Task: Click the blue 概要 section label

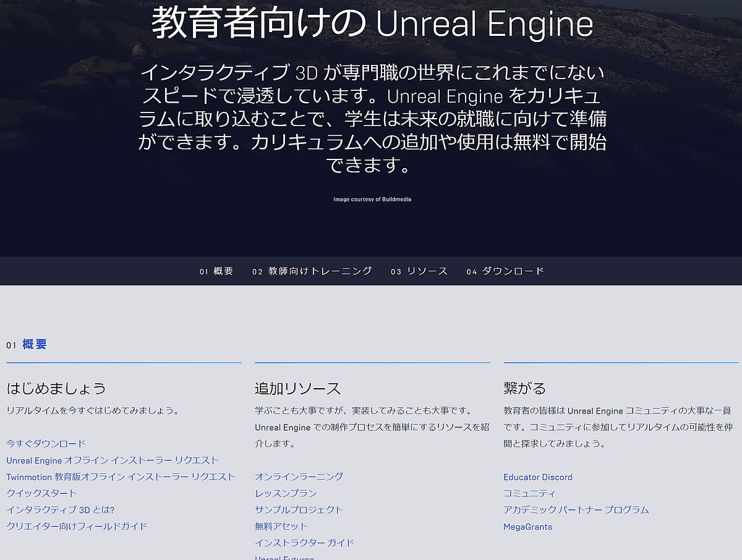Action: coord(35,344)
